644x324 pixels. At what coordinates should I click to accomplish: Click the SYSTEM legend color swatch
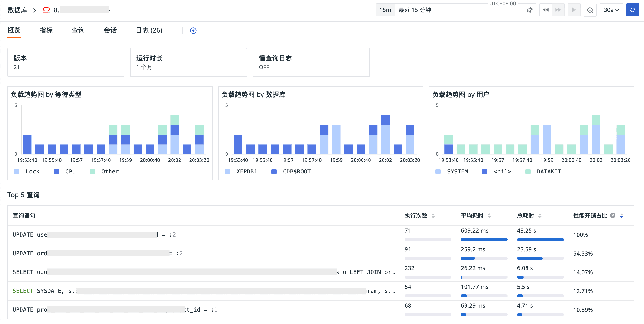pyautogui.click(x=438, y=172)
